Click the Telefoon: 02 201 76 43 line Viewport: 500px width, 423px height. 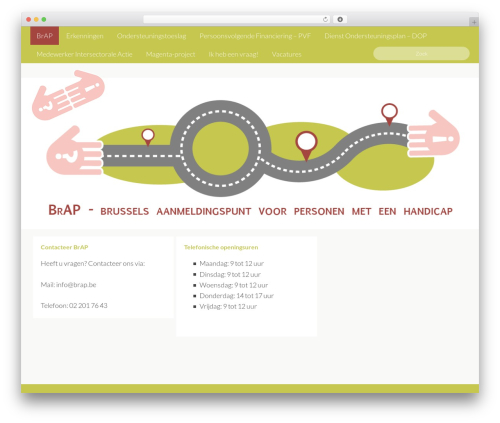tap(74, 305)
